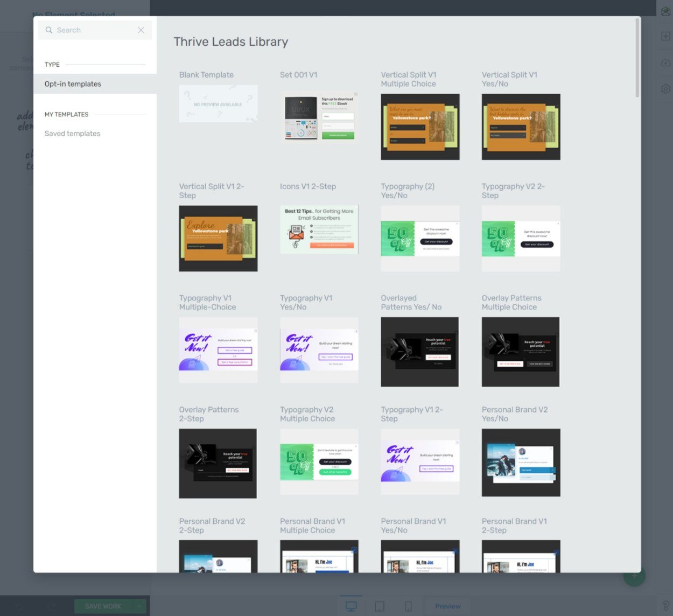The height and width of the screenshot is (616, 673).
Task: Pick Icons V1 2-Step template
Action: 319,229
